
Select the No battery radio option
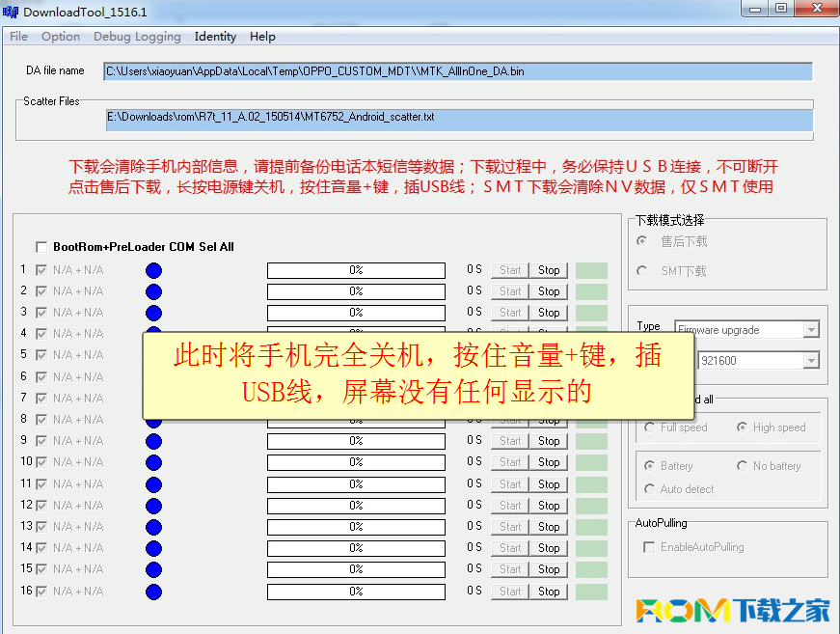pyautogui.click(x=742, y=466)
